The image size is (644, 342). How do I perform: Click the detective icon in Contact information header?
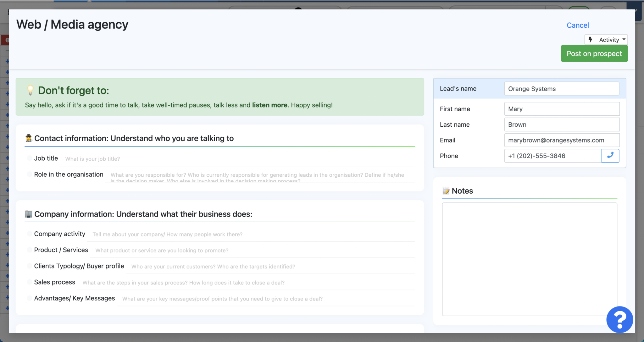click(28, 138)
